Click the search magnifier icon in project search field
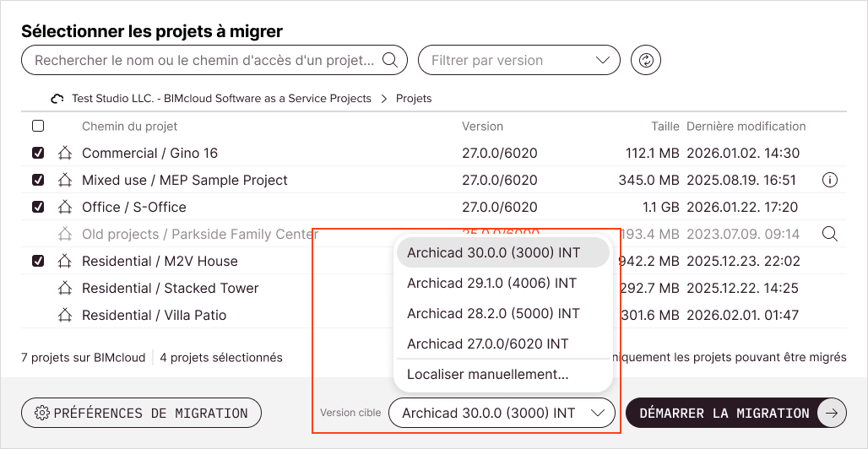Screen dimensions: 868x449 coord(390,60)
